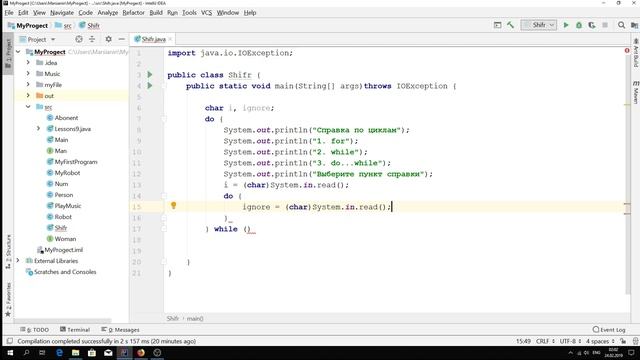Select PlayMusic class in project tree
The height and width of the screenshot is (360, 640).
[x=68, y=206]
